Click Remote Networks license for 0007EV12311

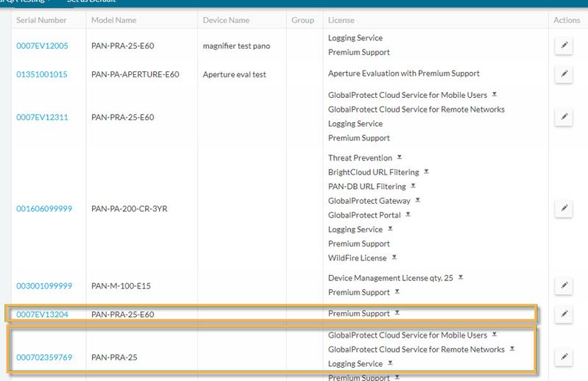417,110
